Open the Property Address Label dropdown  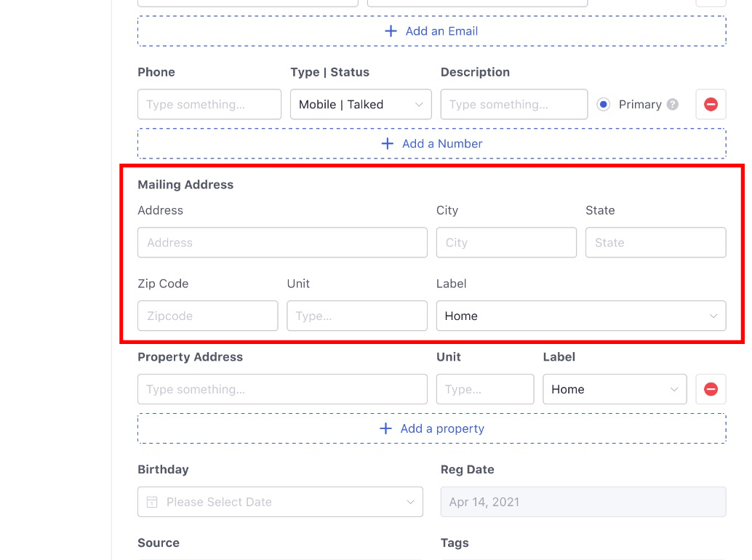[x=615, y=390]
